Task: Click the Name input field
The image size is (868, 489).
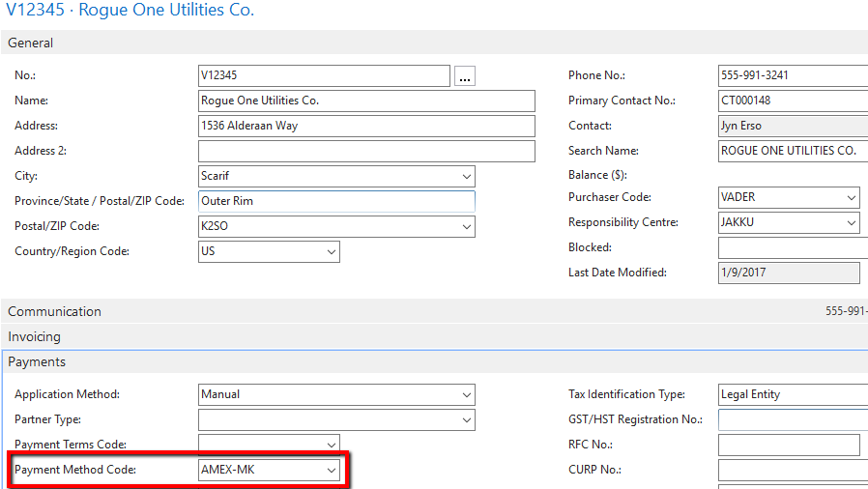Action: pos(365,101)
